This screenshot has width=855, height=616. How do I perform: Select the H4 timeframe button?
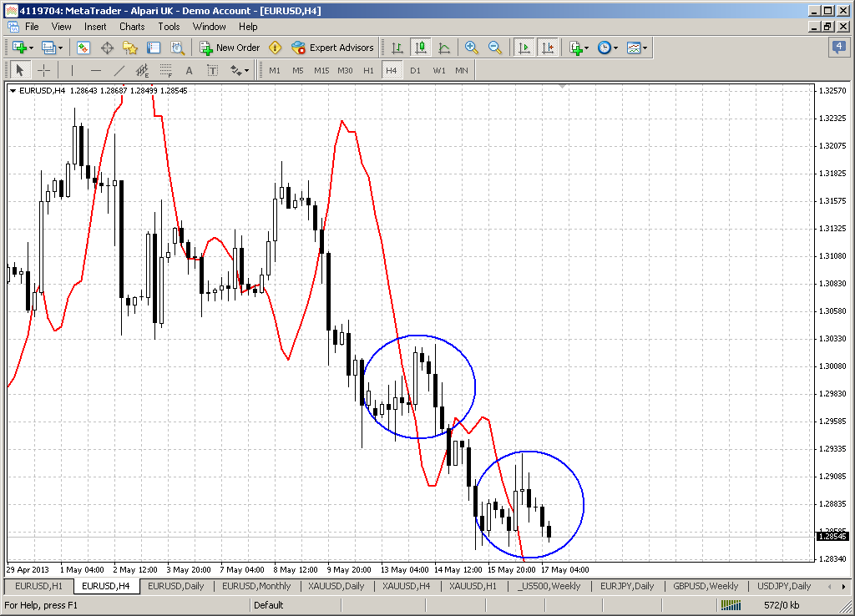pyautogui.click(x=392, y=70)
